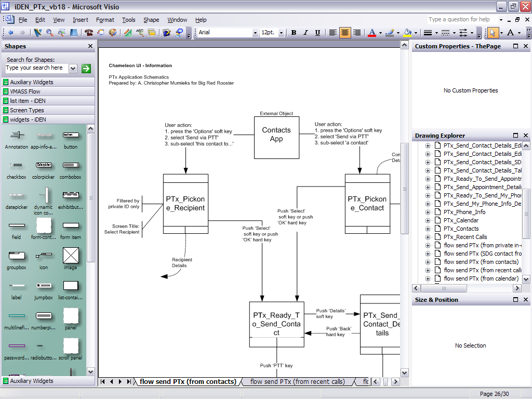Select the checkbox shape in stencil
The width and height of the screenshot is (532, 399).
[x=16, y=169]
